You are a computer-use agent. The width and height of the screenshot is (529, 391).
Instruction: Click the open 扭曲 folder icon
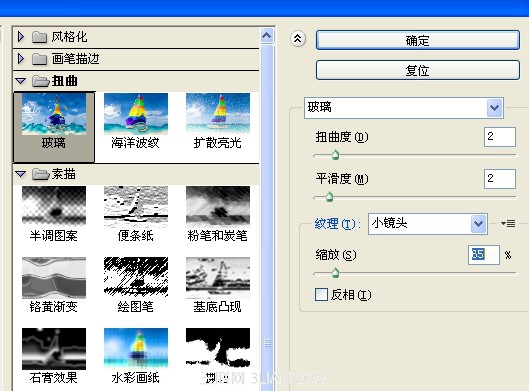pos(40,81)
